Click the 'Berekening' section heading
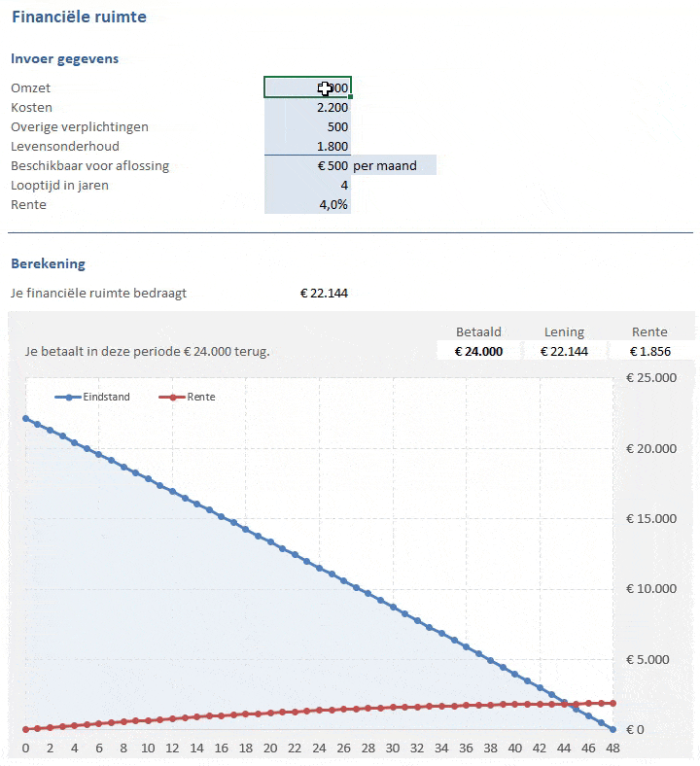This screenshot has width=700, height=766. 49,263
